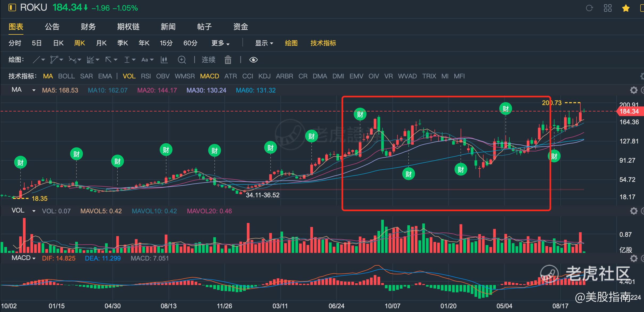644x312 pixels.
Task: Click the candlestick chart icon in drawing bar
Action: tap(164, 60)
